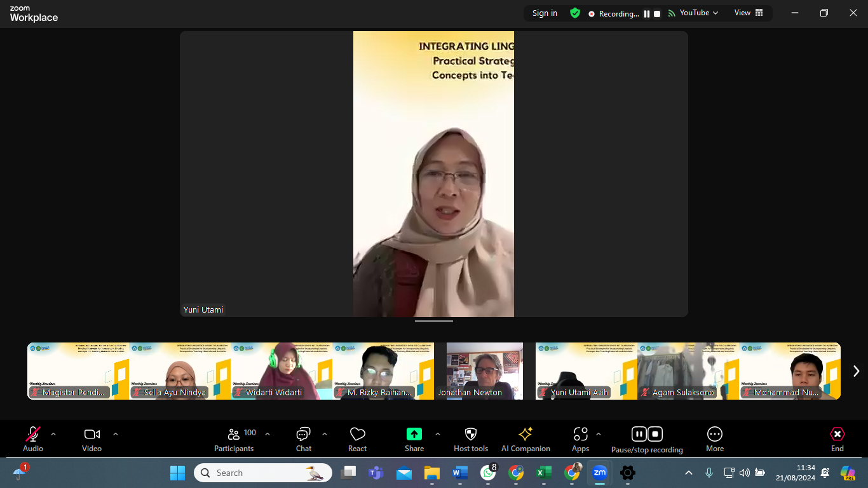
Task: Expand the Audio settings caret
Action: 53,434
